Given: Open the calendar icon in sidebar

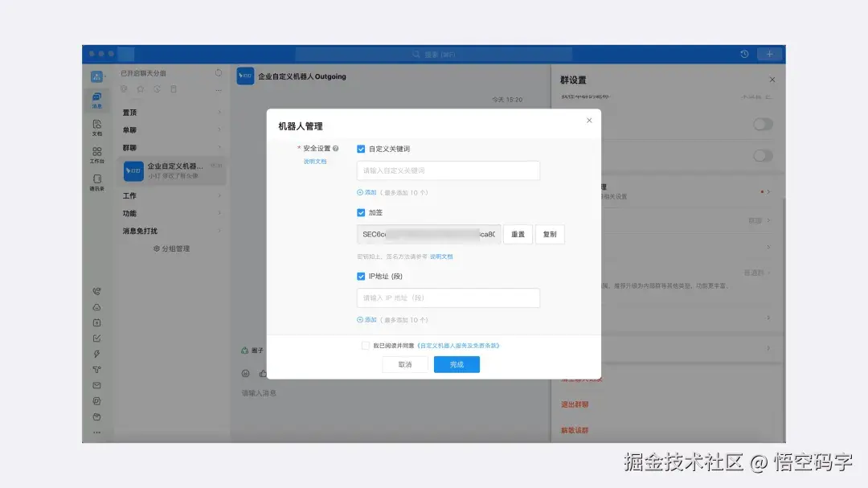Looking at the screenshot, I should 97,322.
